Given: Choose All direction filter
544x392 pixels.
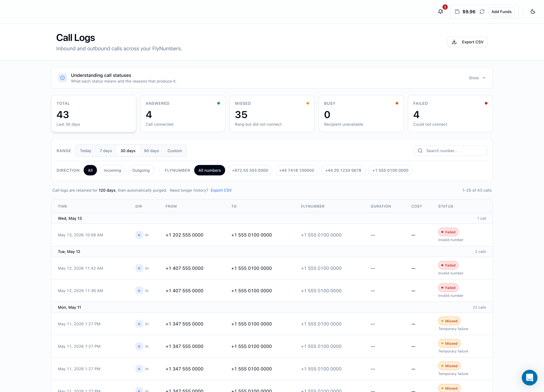Looking at the screenshot, I should [90, 170].
